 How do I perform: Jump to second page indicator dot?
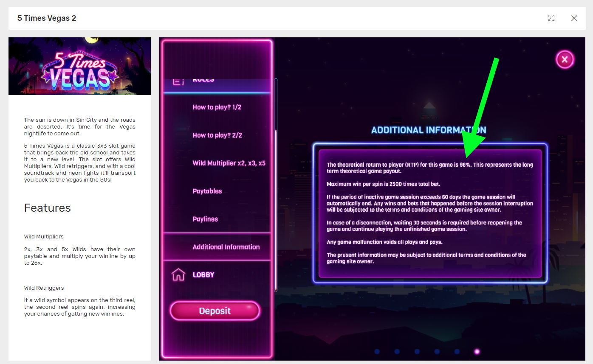tap(397, 351)
